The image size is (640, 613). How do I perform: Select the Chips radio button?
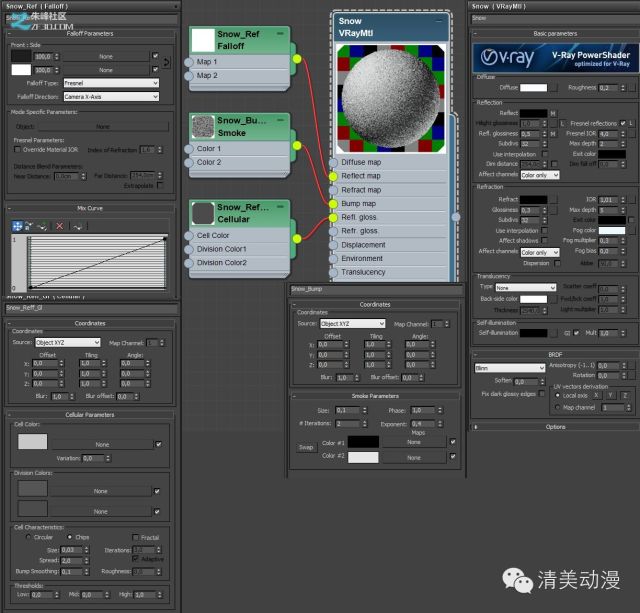(69, 537)
